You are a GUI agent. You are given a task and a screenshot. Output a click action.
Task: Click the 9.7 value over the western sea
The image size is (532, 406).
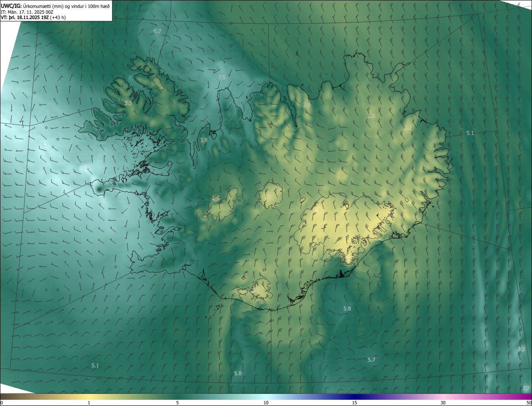pyautogui.click(x=45, y=144)
